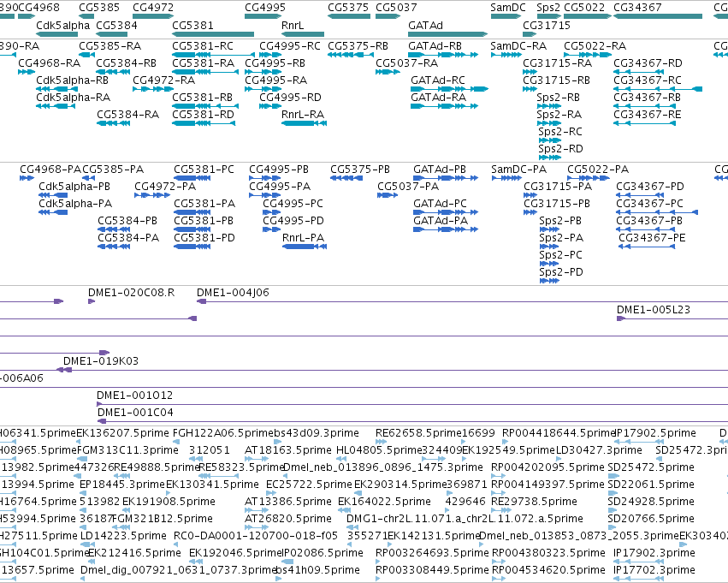The image size is (728, 583).
Task: Select protein label CG5022-PA
Action: point(598,170)
